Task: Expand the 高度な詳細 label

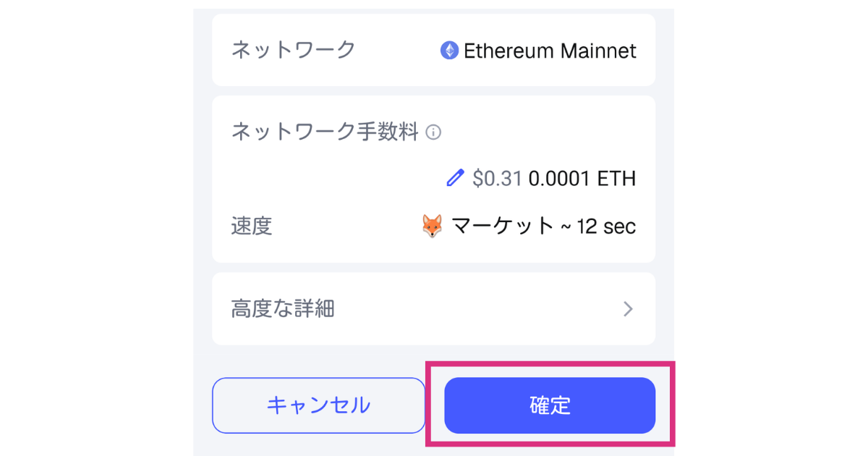Action: (283, 310)
